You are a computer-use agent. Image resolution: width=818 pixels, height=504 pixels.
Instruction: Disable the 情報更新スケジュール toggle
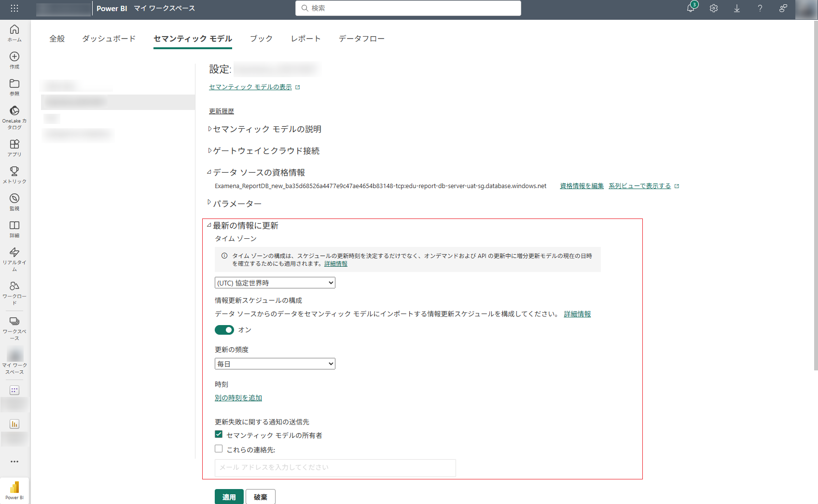tap(224, 330)
